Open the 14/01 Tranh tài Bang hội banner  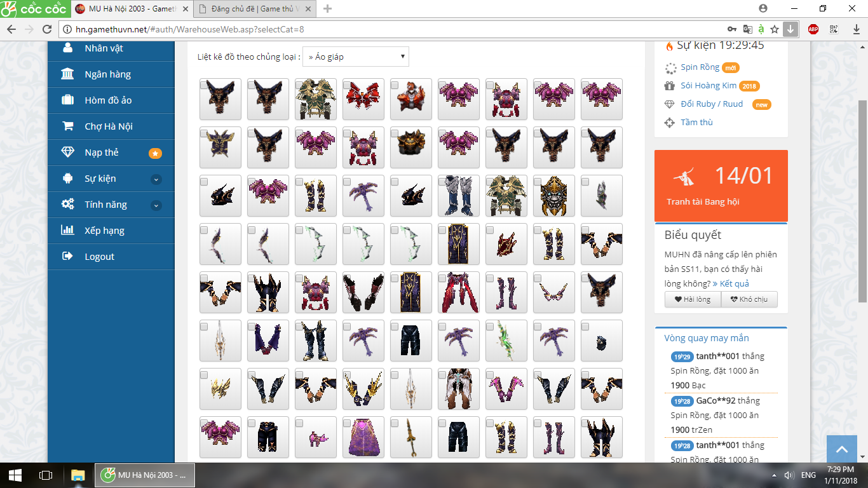coord(721,185)
